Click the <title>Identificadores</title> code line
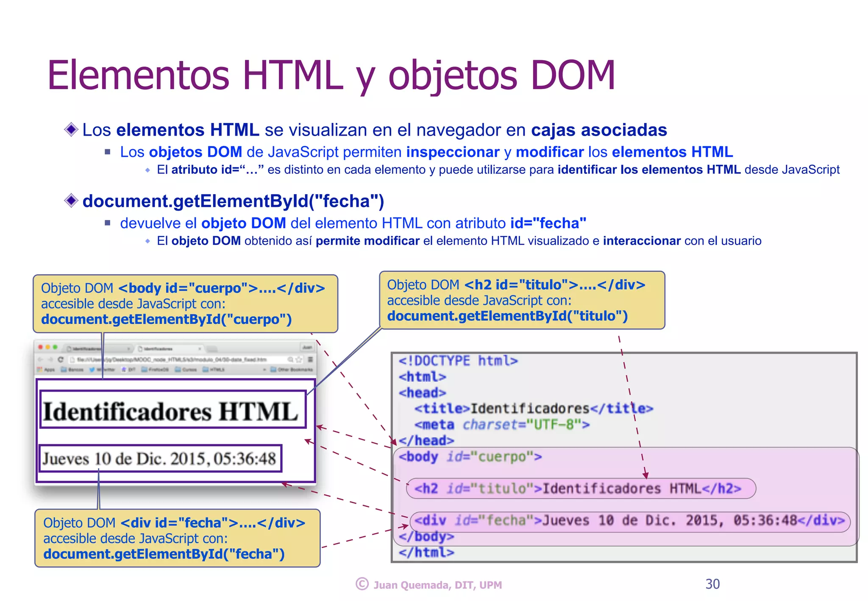 (534, 408)
